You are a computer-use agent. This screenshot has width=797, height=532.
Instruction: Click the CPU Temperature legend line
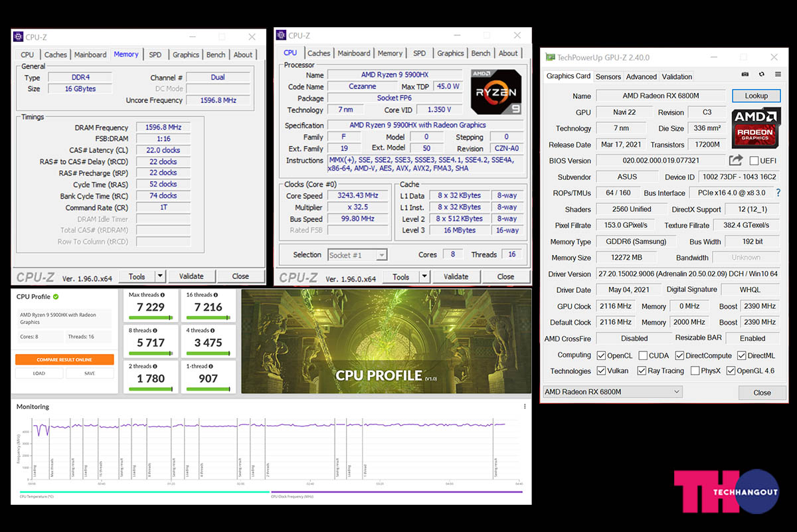(144, 491)
